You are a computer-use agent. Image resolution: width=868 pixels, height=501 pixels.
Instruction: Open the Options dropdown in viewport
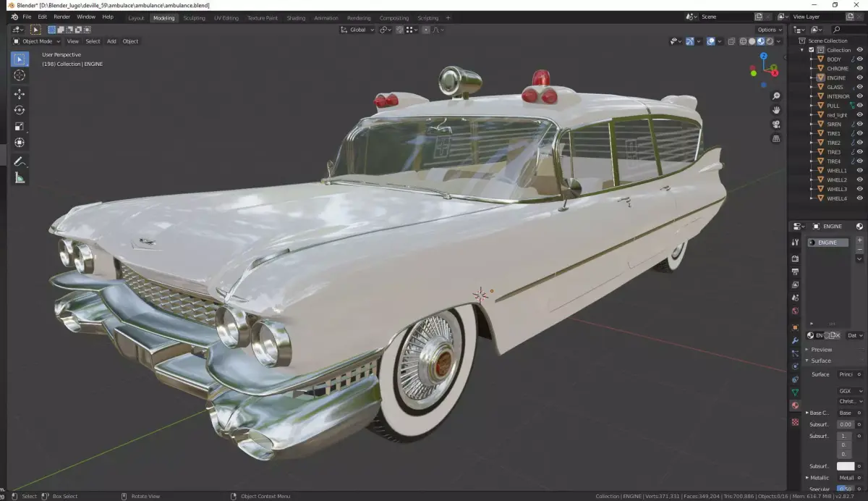point(770,30)
